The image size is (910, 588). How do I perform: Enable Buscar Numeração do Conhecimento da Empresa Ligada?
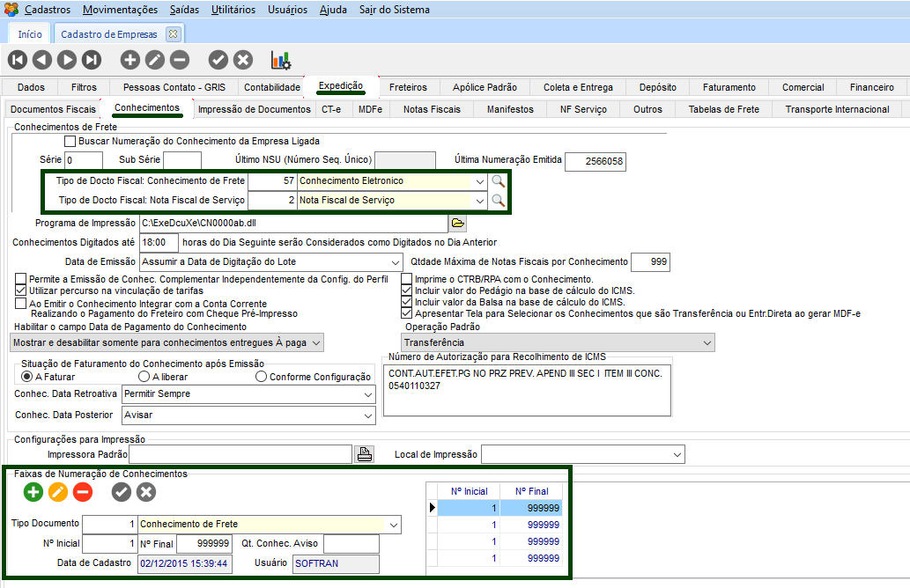coord(70,141)
